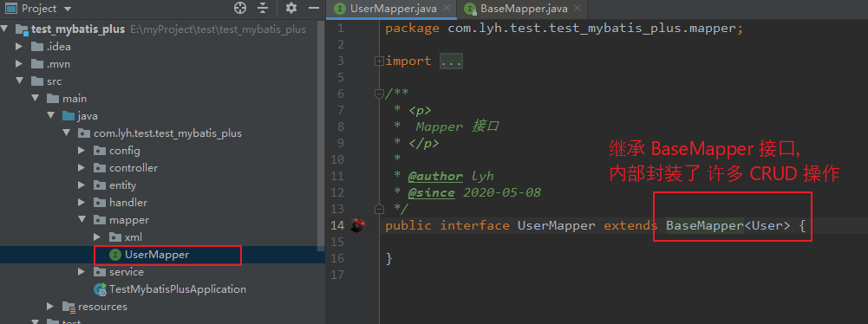The height and width of the screenshot is (324, 868).
Task: Expand the xml folder
Action: pos(97,237)
